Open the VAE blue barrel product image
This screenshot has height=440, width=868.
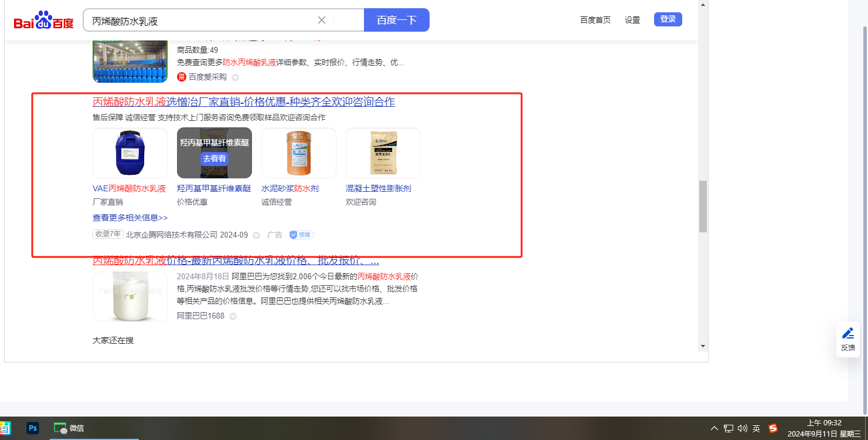pos(130,153)
